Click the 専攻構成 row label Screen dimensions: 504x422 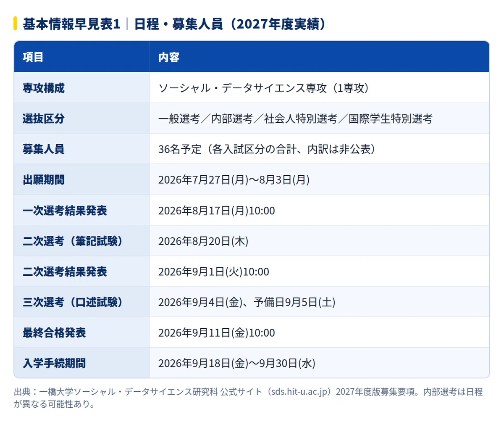pyautogui.click(x=82, y=88)
